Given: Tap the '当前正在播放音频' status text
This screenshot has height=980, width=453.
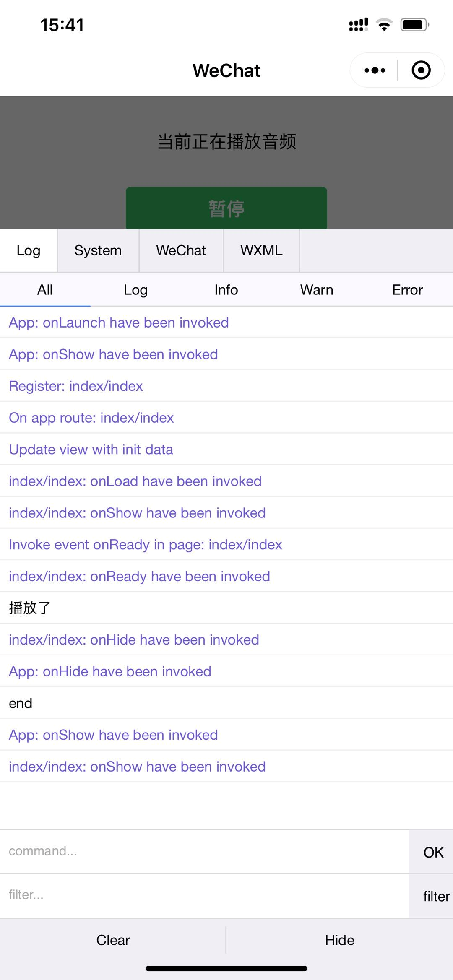Looking at the screenshot, I should click(226, 141).
